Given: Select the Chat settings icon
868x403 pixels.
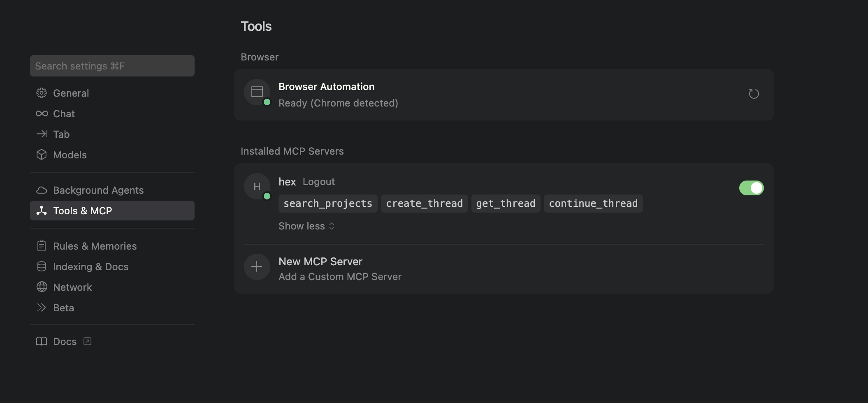Looking at the screenshot, I should coord(42,113).
